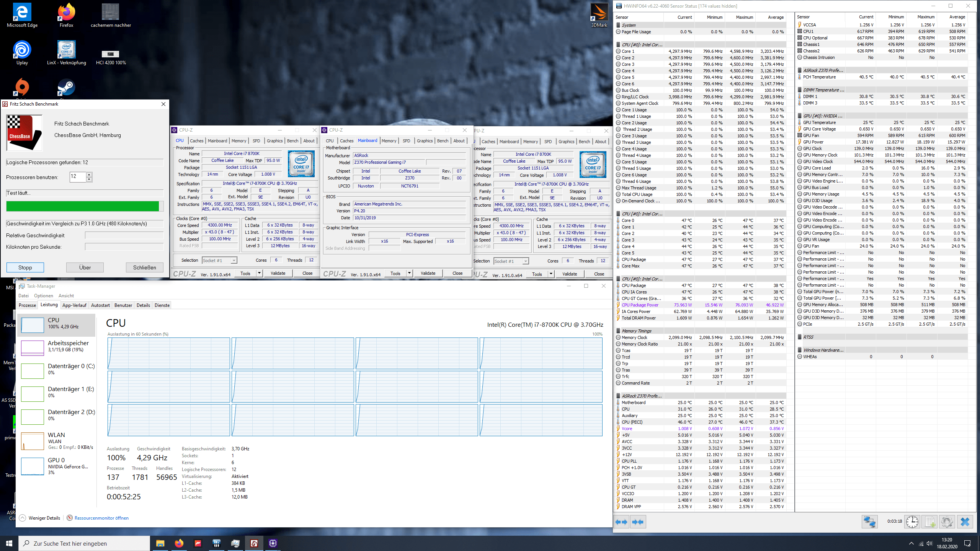Open Socket #1 selection dropdown in leftmost CPU-Z
Screen dimensions: 980x551
219,260
